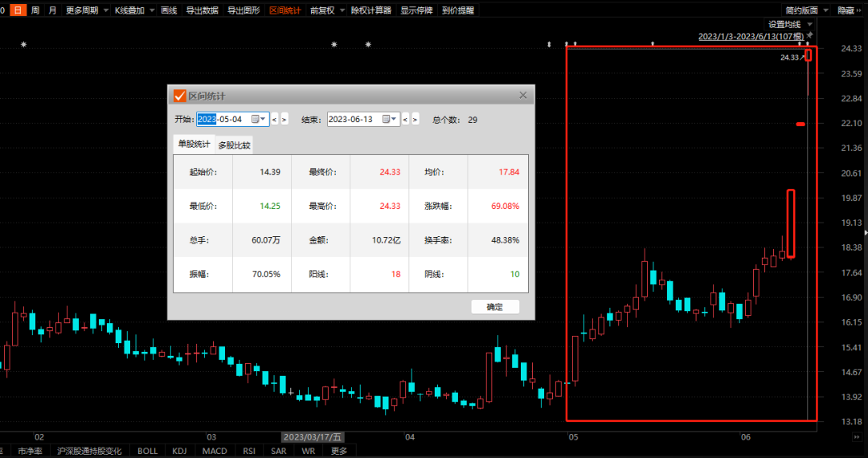Image resolution: width=868 pixels, height=458 pixels.
Task: Open the end date calendar picker
Action: point(391,119)
